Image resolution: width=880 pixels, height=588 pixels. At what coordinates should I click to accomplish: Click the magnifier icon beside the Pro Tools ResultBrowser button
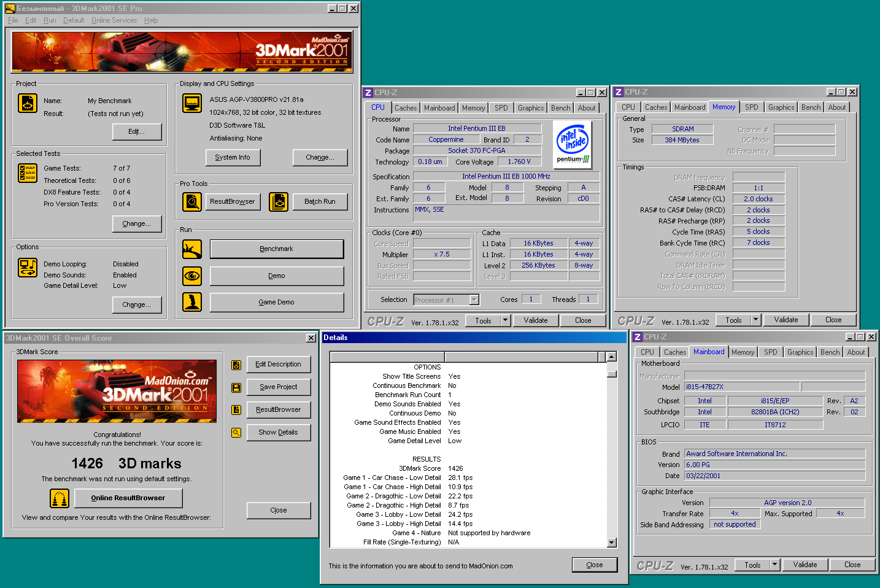(x=192, y=201)
